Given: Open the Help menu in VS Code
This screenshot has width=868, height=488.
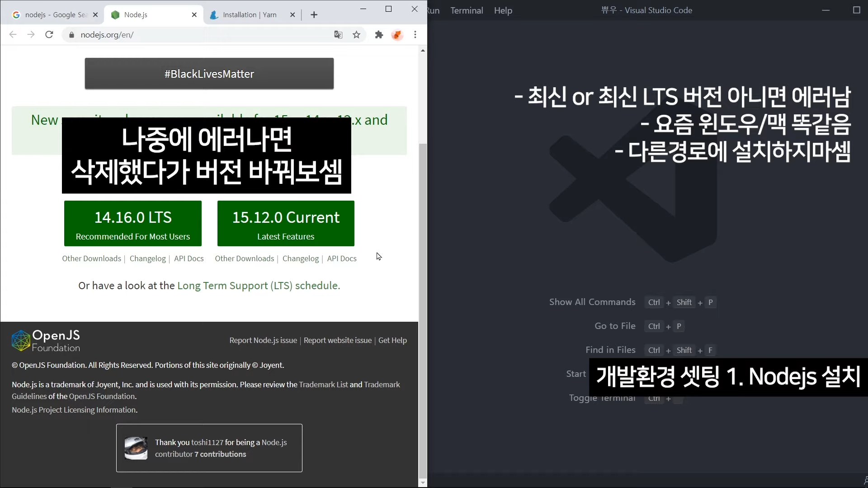Looking at the screenshot, I should coord(503,10).
